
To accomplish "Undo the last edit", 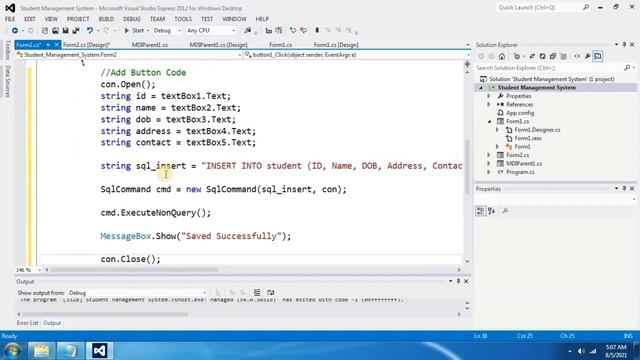I will point(89,31).
